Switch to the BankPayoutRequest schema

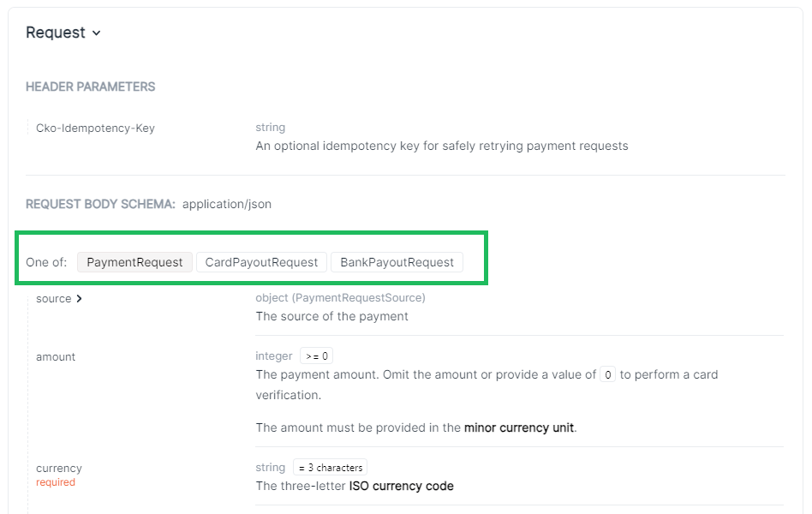pos(397,262)
